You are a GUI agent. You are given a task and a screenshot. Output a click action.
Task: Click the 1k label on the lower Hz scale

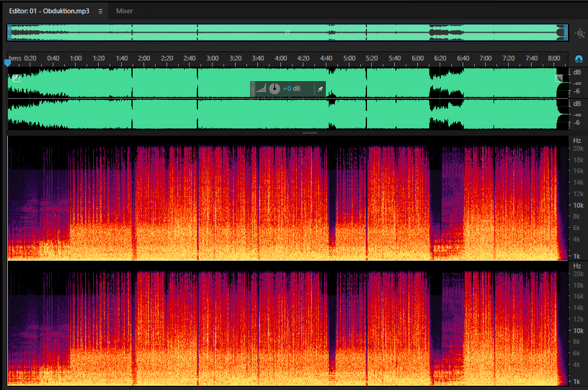[x=576, y=382]
